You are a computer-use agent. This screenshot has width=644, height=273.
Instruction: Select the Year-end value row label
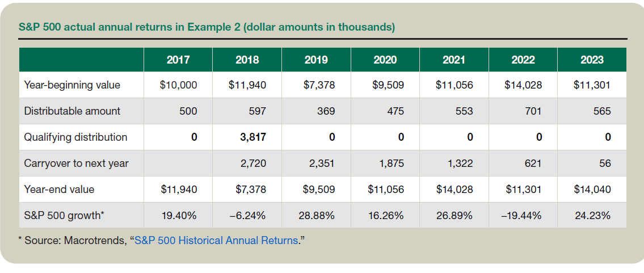coord(59,190)
